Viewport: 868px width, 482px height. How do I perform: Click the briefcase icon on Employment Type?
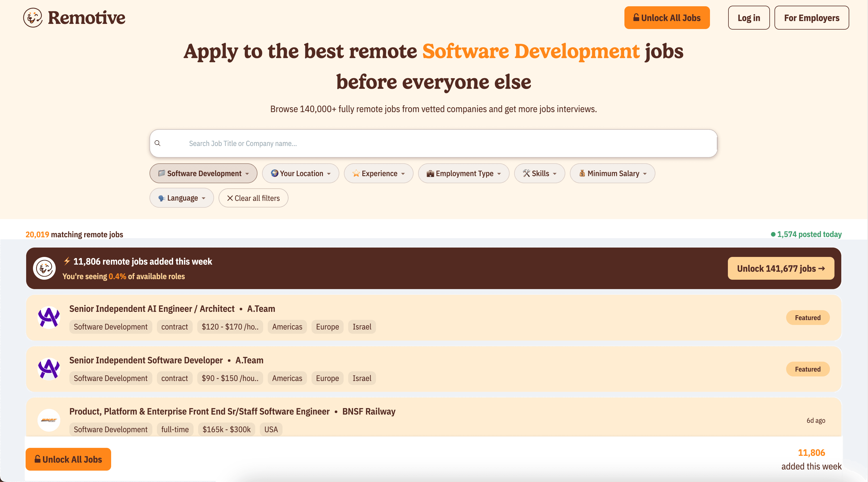pyautogui.click(x=430, y=173)
